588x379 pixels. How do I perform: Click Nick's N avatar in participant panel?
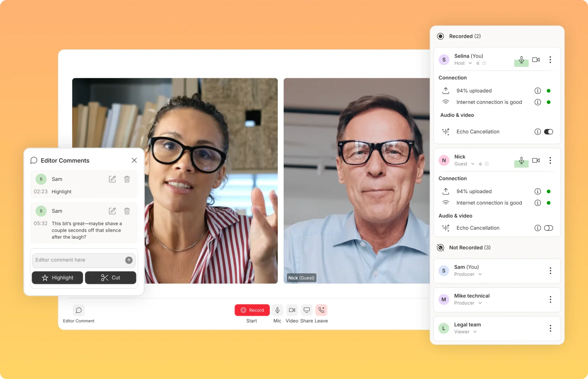pyautogui.click(x=444, y=160)
